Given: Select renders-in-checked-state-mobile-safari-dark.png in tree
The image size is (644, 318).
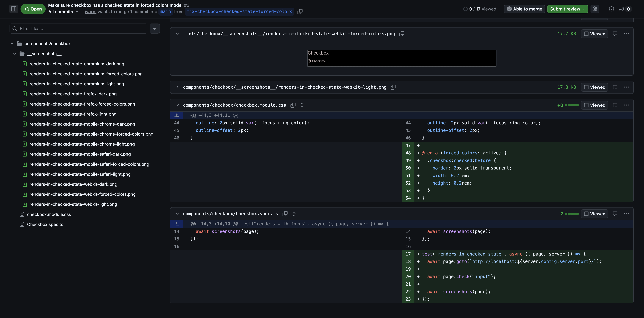Looking at the screenshot, I should click(x=80, y=154).
